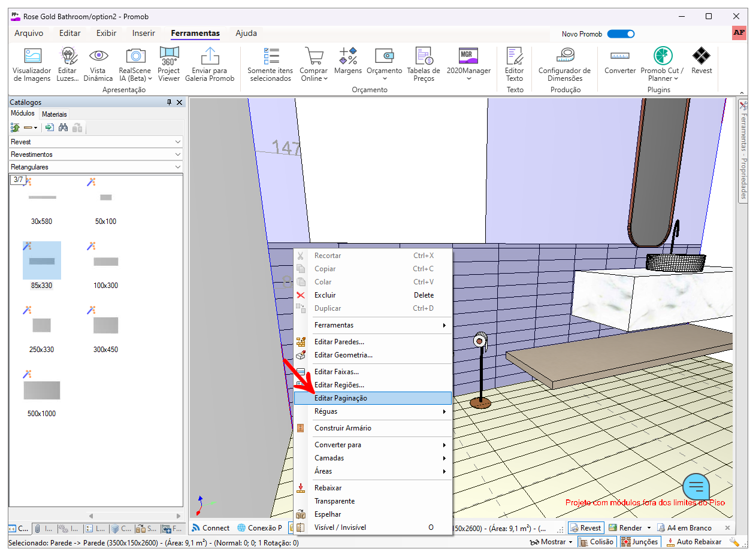Click the Conexão P status item
The width and height of the screenshot is (756, 558).
(x=259, y=528)
